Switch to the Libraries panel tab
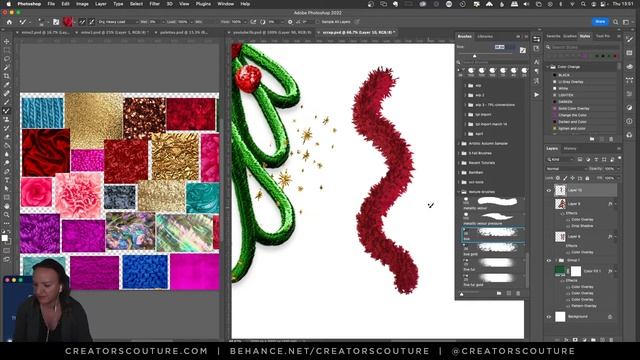 [x=485, y=37]
